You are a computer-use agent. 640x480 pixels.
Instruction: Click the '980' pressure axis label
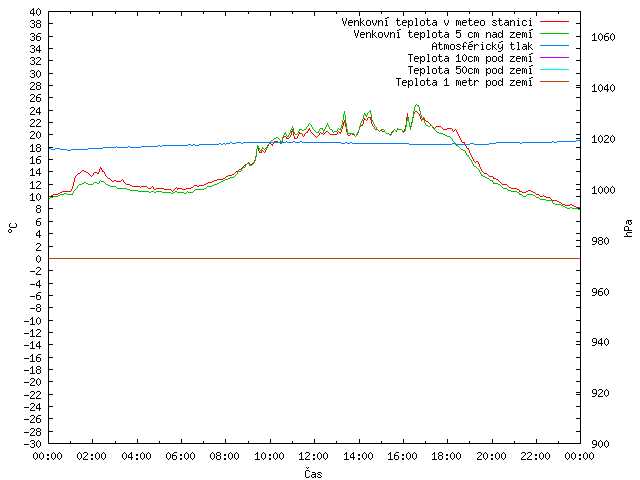click(x=600, y=241)
